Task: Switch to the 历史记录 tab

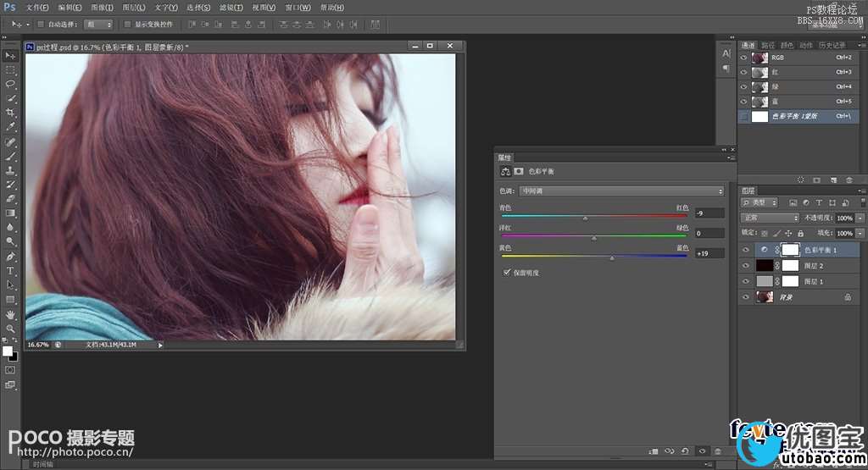Action: pyautogui.click(x=832, y=46)
